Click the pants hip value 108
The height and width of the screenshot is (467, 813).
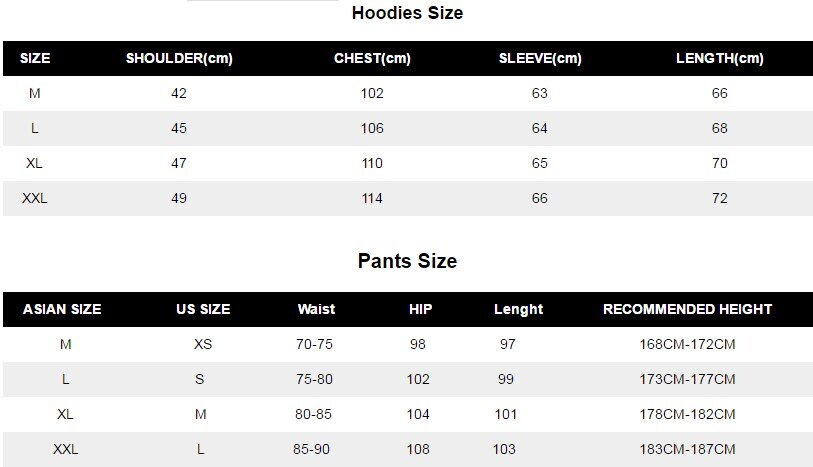418,449
